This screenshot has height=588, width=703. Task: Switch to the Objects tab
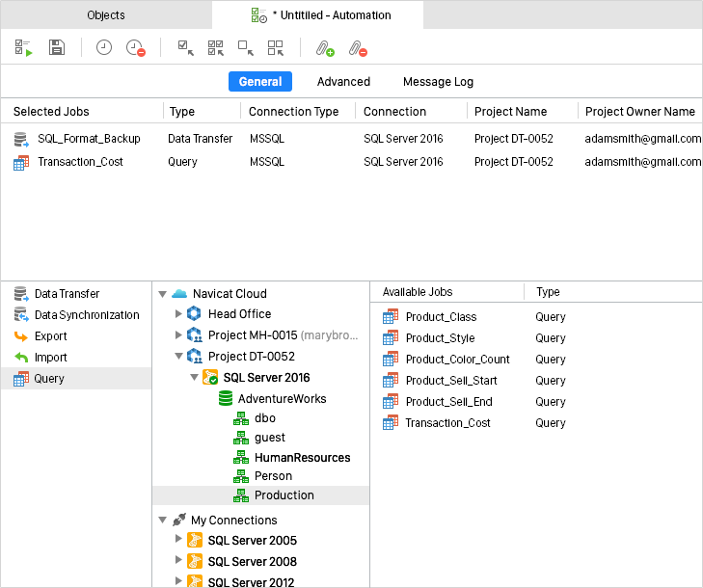(106, 14)
